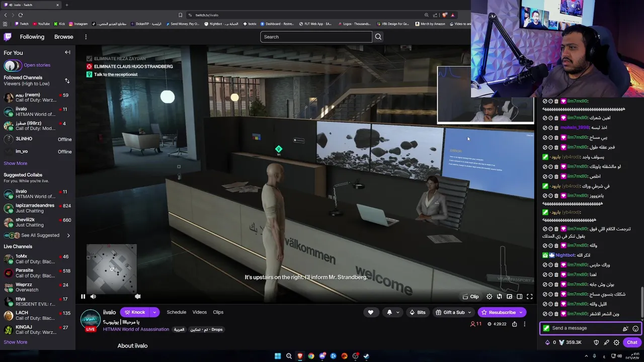Sort followed channels by viewers
The image size is (644, 362).
pyautogui.click(x=67, y=80)
